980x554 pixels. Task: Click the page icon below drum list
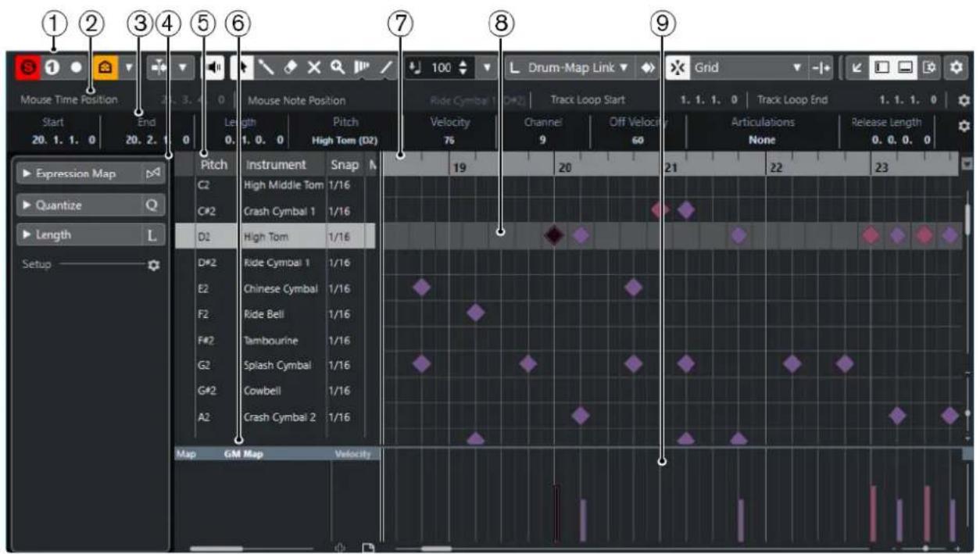tap(369, 548)
